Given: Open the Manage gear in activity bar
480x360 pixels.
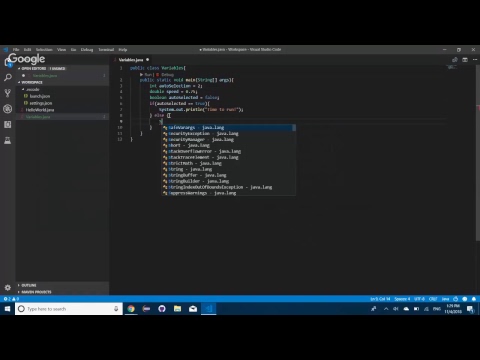Looking at the screenshot, I should tap(8, 287).
